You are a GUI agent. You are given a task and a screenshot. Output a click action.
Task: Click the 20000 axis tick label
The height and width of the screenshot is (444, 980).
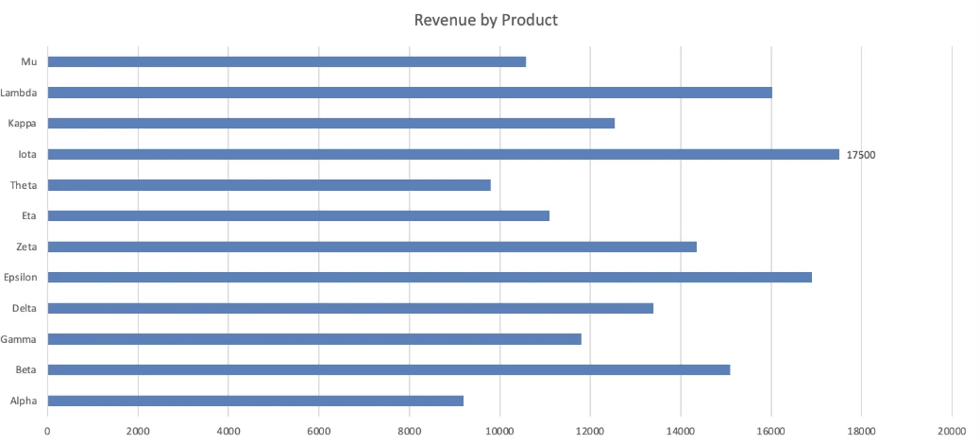(x=952, y=430)
